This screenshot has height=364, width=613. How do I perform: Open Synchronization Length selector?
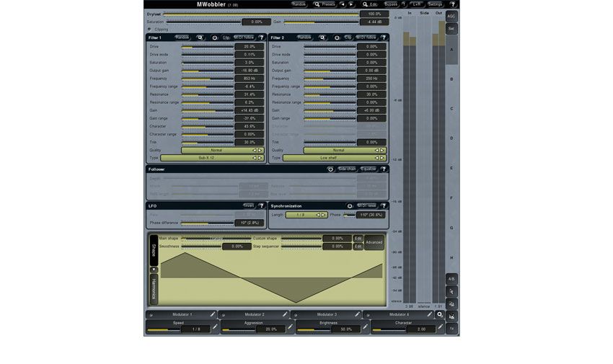[x=306, y=215]
